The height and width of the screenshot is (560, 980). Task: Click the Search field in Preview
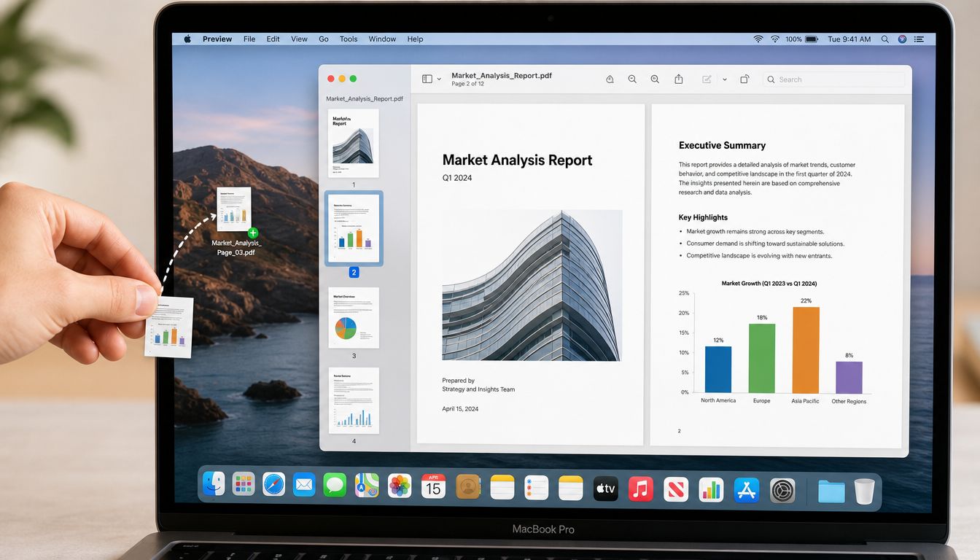833,79
